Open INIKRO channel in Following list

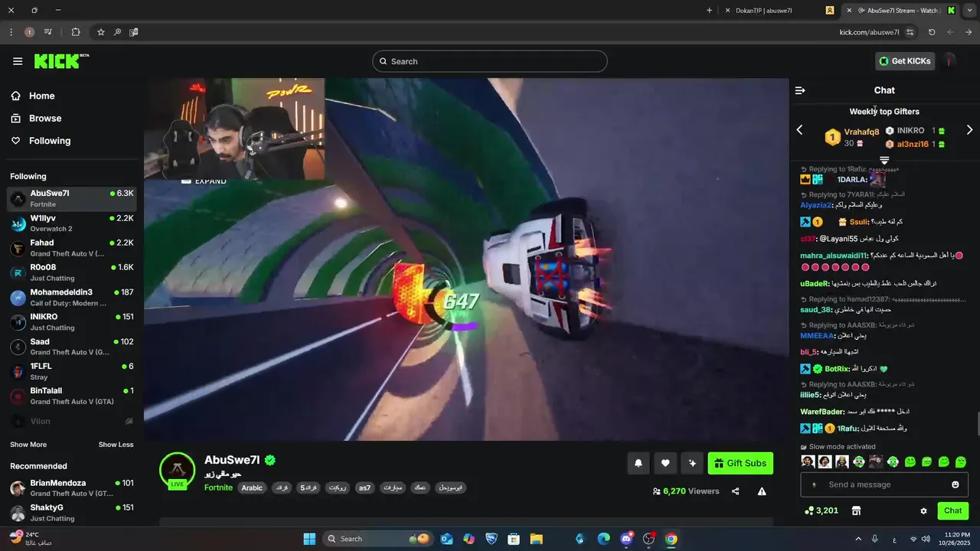pos(72,322)
